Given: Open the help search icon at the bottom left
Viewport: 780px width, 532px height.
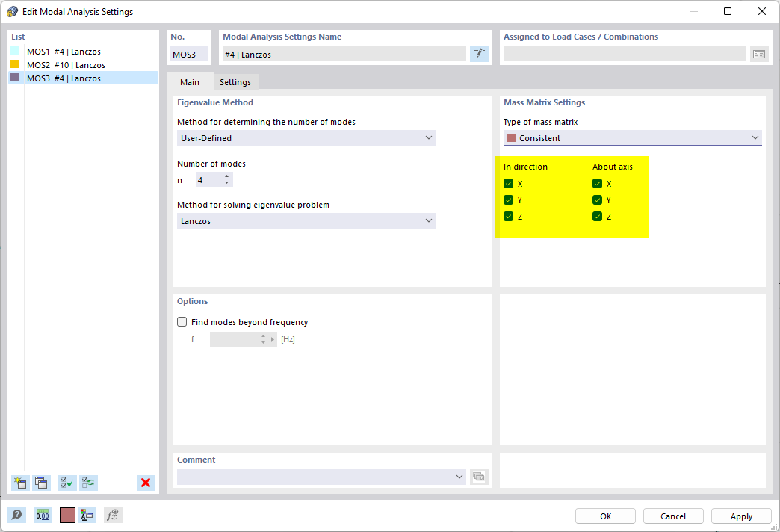Looking at the screenshot, I should pos(16,515).
